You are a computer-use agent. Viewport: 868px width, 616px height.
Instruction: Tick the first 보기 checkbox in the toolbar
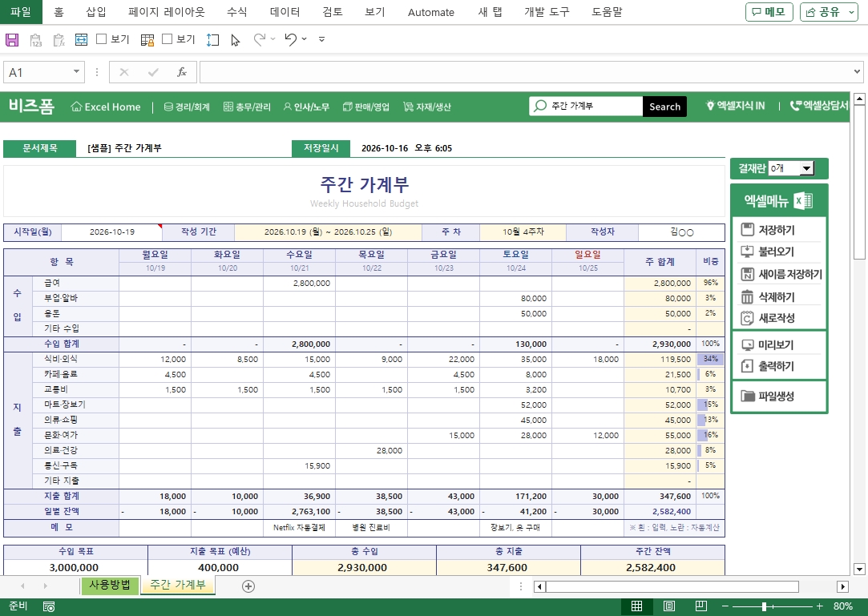pos(101,38)
